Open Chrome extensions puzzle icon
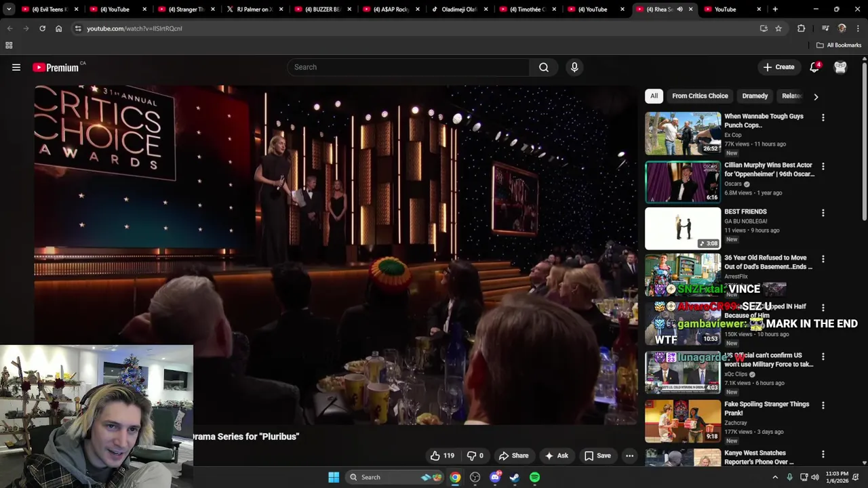Screen dimensions: 868x488 click(x=802, y=28)
